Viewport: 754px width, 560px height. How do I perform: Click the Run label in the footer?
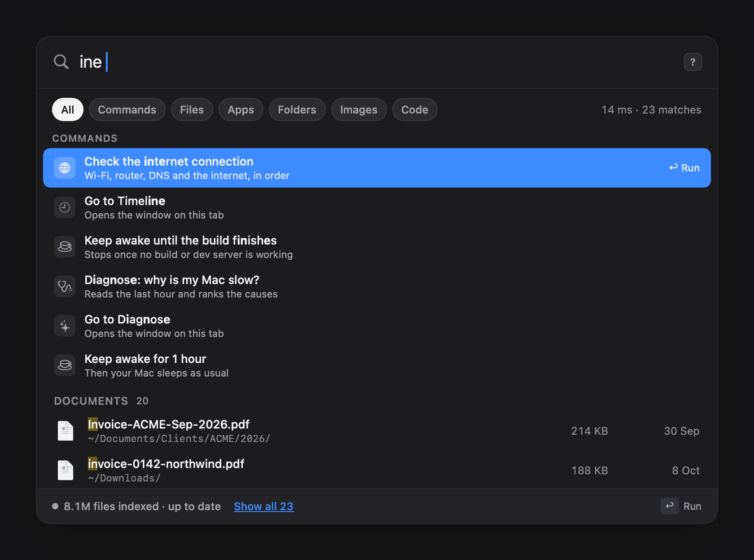[692, 506]
